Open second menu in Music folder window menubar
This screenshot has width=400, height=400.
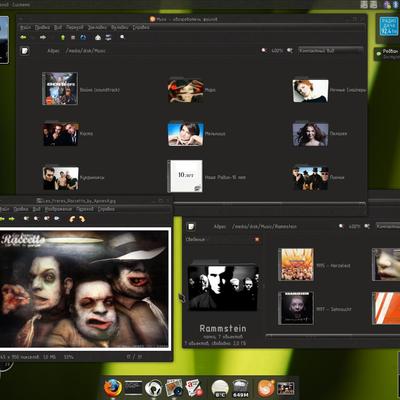coord(42,27)
